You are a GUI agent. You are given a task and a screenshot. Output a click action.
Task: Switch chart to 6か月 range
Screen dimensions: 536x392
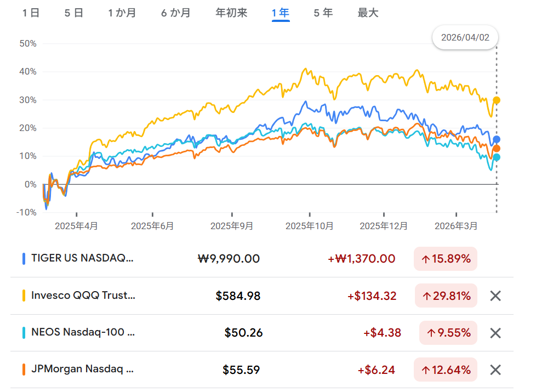[x=176, y=13]
